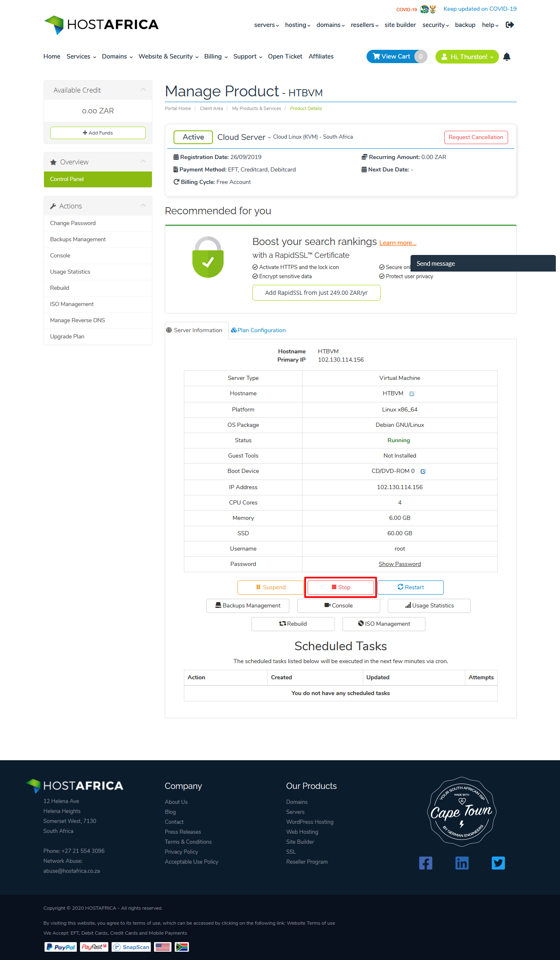
Task: Collapse the Actions sidebar panel
Action: [x=143, y=206]
